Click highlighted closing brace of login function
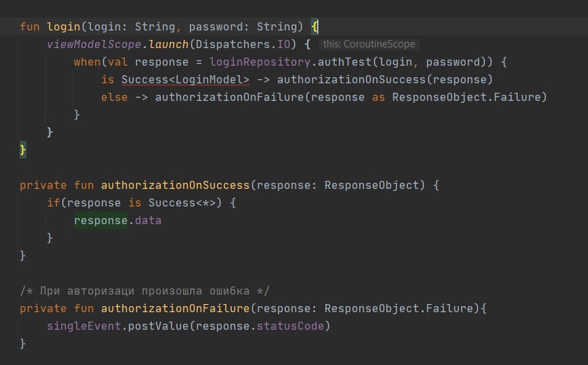The image size is (588, 365). 23,150
